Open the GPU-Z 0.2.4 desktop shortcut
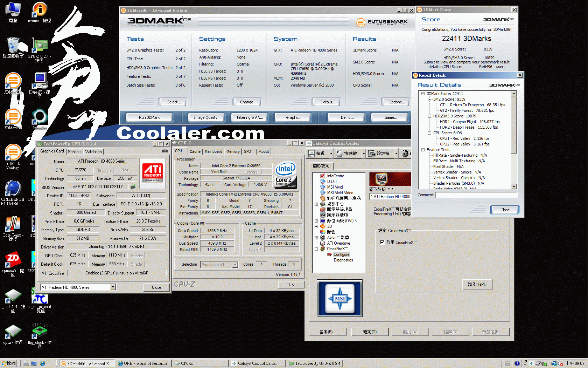This screenshot has height=368, width=588. [x=40, y=50]
